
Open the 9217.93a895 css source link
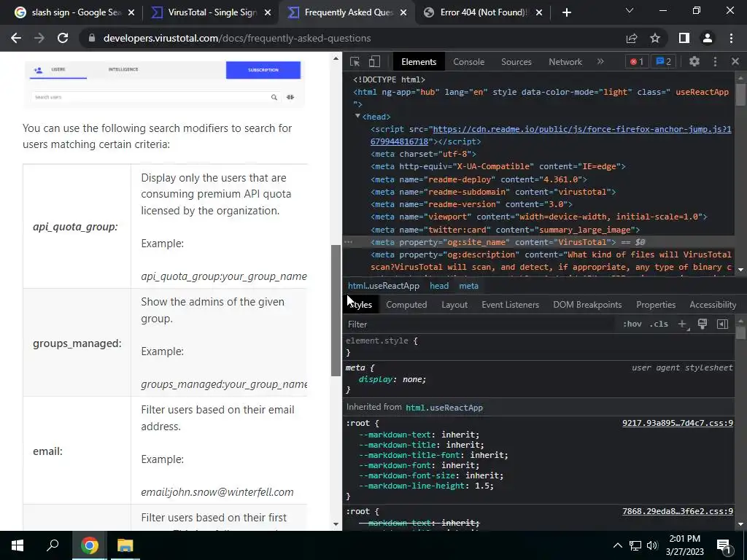coord(678,423)
